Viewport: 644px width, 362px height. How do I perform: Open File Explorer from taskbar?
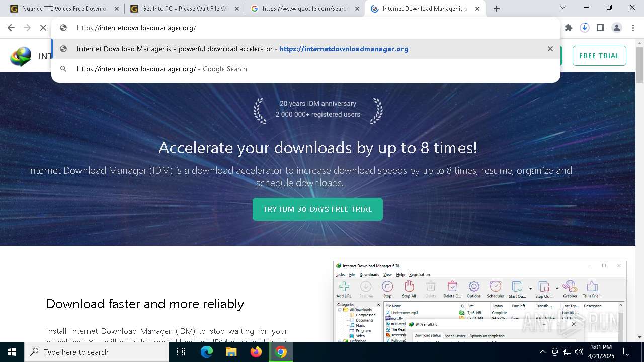(231, 352)
